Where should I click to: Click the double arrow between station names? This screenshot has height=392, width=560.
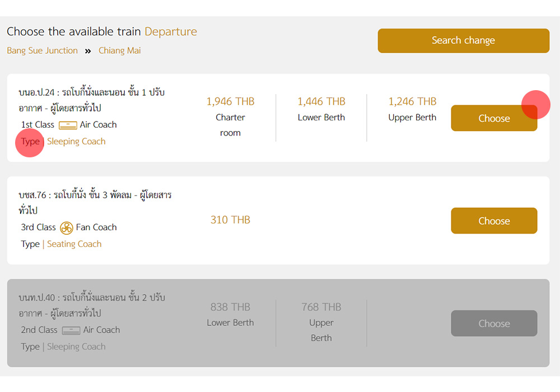pyautogui.click(x=88, y=51)
